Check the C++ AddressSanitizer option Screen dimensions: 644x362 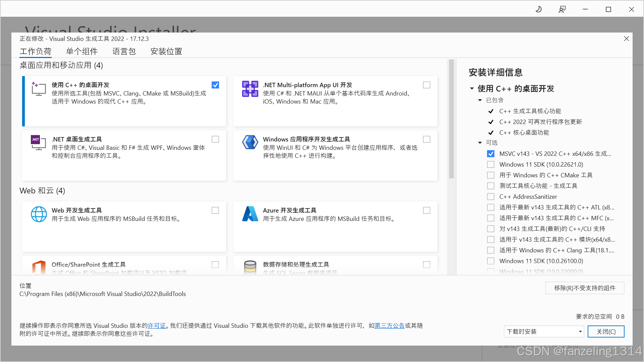(491, 196)
